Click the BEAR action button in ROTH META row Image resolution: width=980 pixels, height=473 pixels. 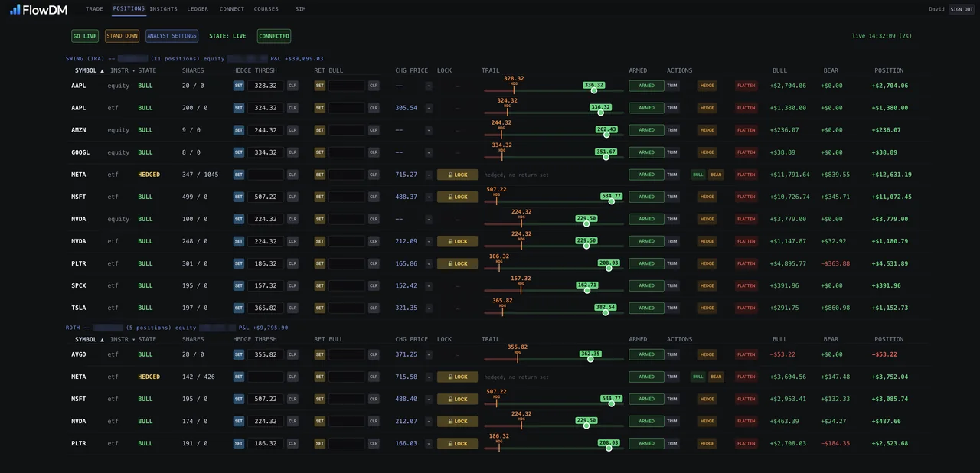716,377
